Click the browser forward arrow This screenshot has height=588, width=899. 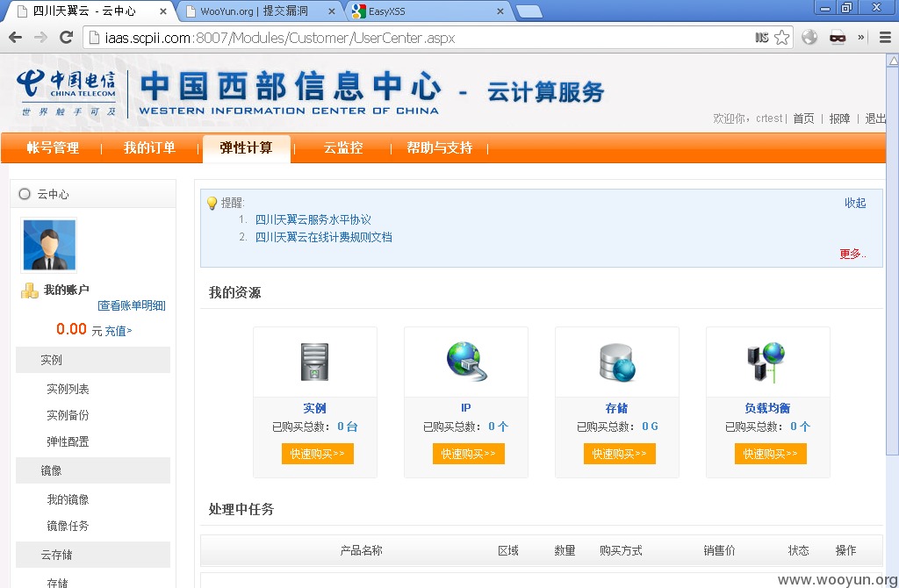pyautogui.click(x=40, y=38)
